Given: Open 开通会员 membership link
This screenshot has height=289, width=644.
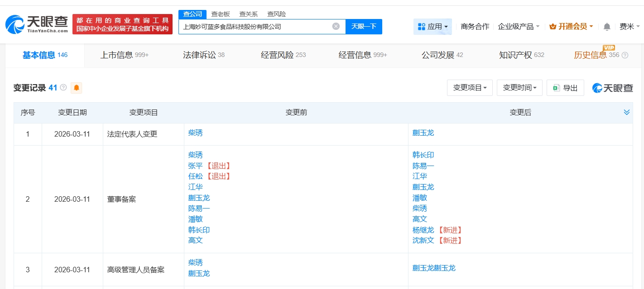Looking at the screenshot, I should (x=571, y=27).
